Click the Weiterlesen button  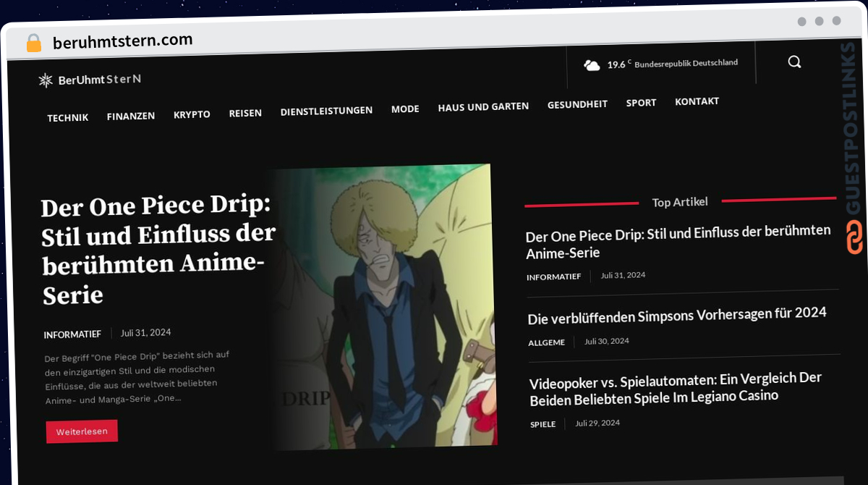[x=82, y=431]
